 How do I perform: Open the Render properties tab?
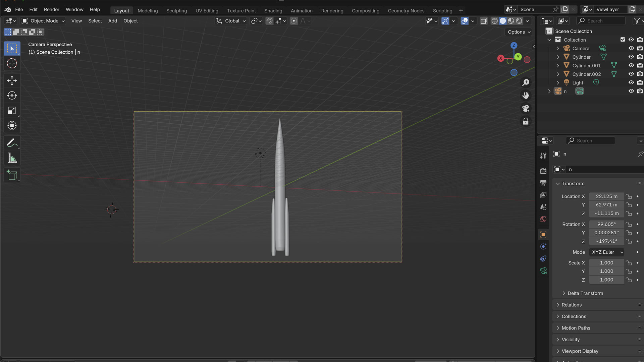coord(543,171)
